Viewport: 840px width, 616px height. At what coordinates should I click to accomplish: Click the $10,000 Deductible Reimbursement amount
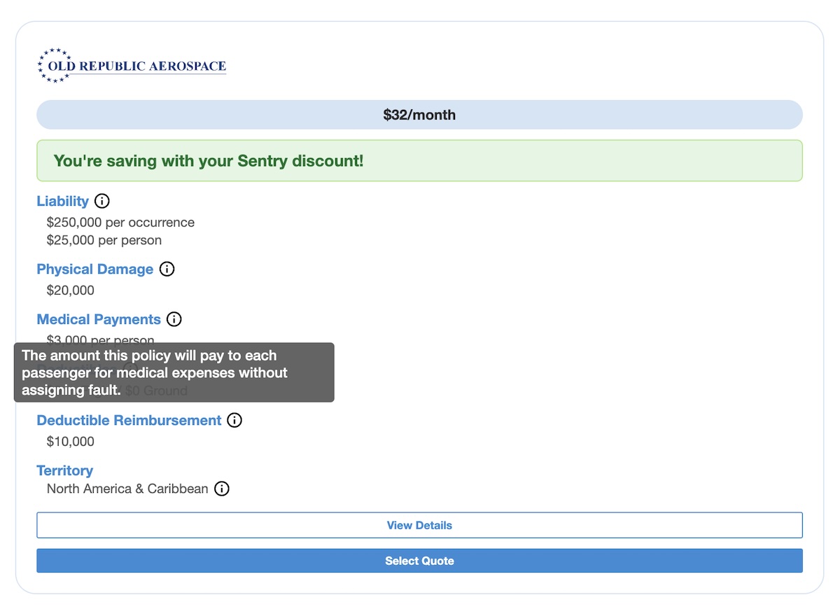[x=70, y=442]
